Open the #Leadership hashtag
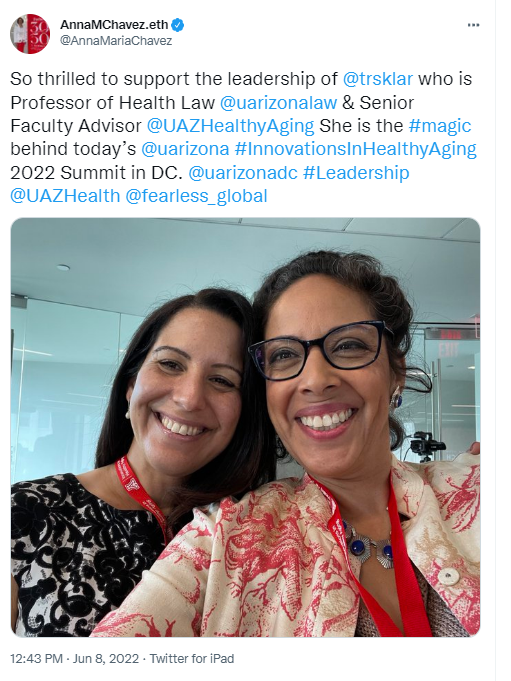The height and width of the screenshot is (681, 511). coord(356,173)
